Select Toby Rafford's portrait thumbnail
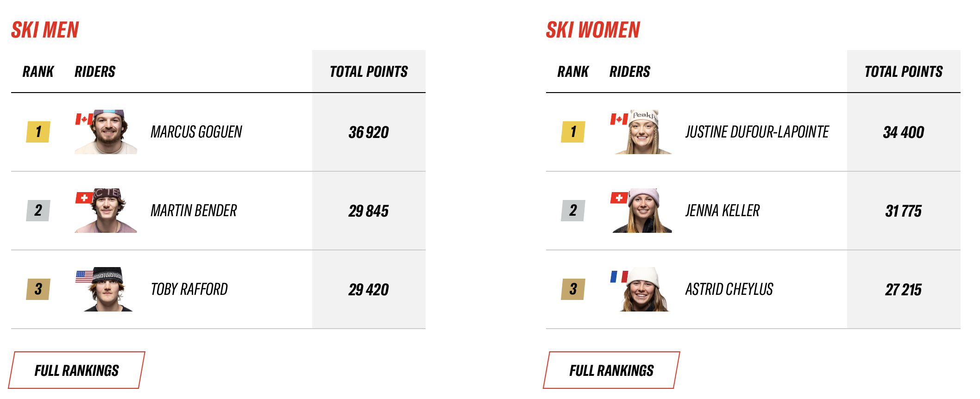This screenshot has width=980, height=399. pyautogui.click(x=107, y=290)
